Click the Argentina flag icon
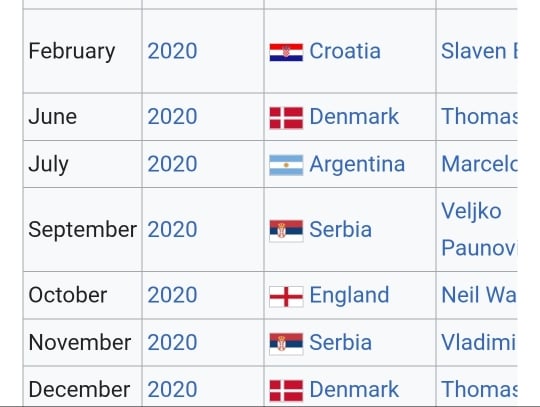 pyautogui.click(x=286, y=165)
